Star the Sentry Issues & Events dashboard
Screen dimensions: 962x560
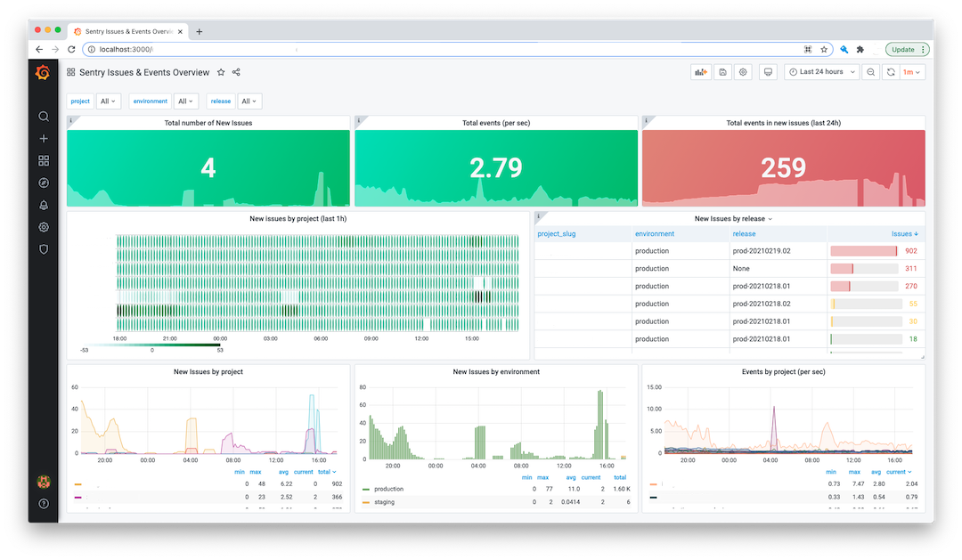[221, 72]
